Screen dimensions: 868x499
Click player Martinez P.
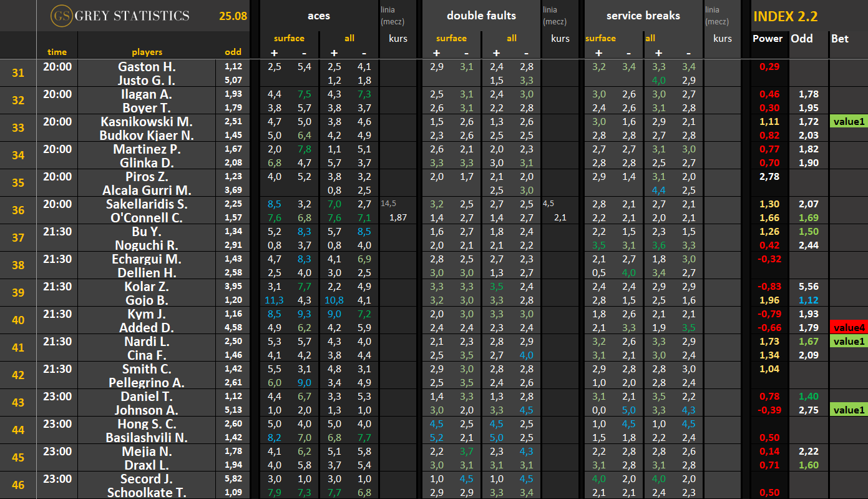click(x=147, y=149)
